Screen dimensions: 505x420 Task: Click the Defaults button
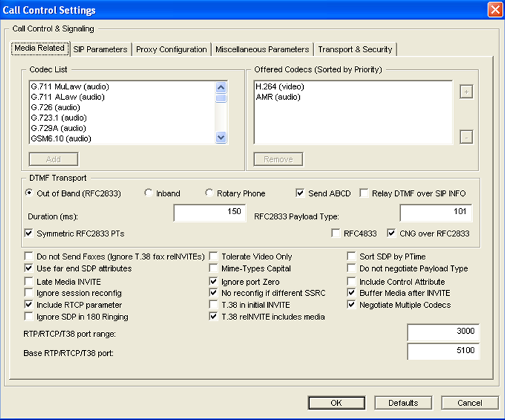(x=403, y=403)
